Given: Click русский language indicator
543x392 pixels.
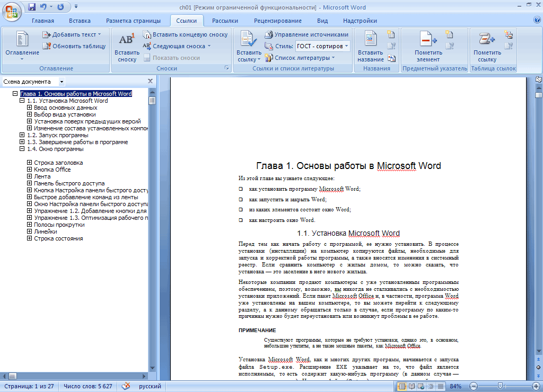Looking at the screenshot, I should tap(150, 387).
